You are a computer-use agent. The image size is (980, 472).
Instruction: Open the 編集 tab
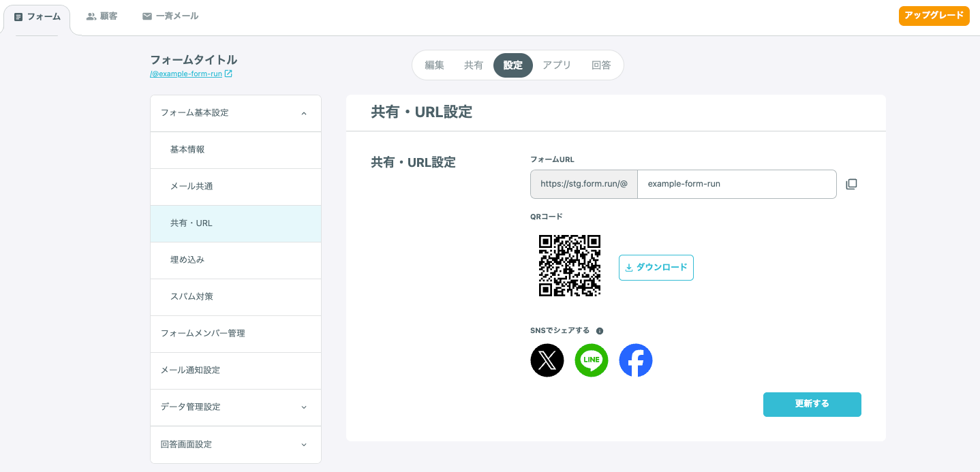tap(434, 65)
